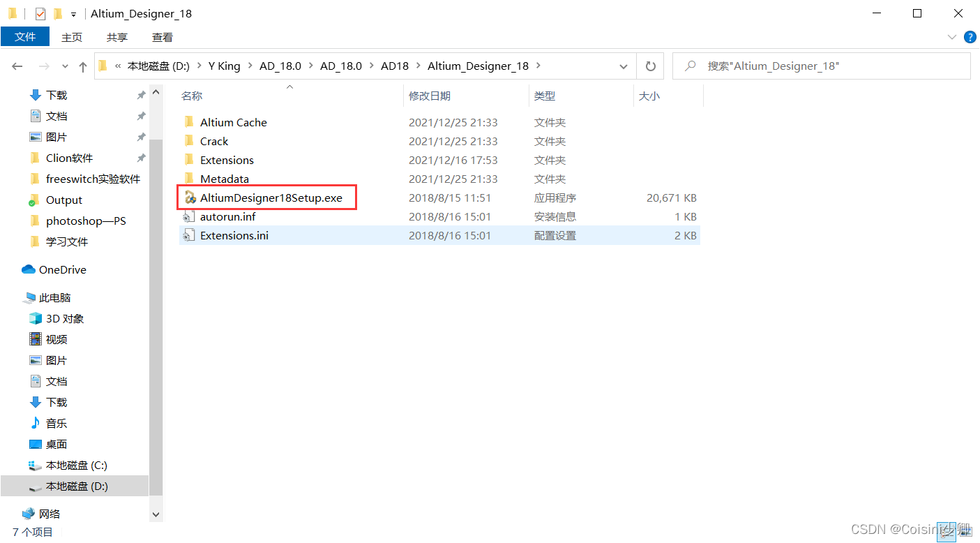Viewport: 980px width, 543px height.
Task: Click the 应用程序 type cell
Action: coord(555,198)
